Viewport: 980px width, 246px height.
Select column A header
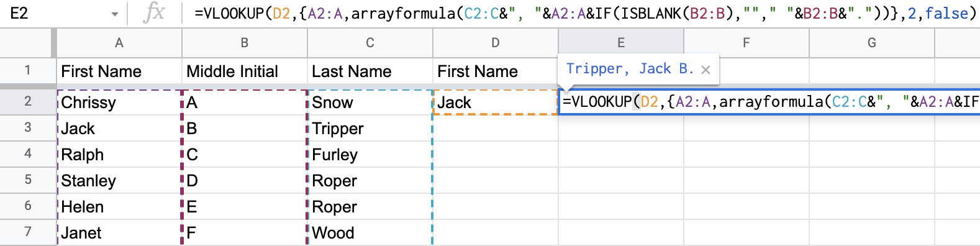[119, 43]
